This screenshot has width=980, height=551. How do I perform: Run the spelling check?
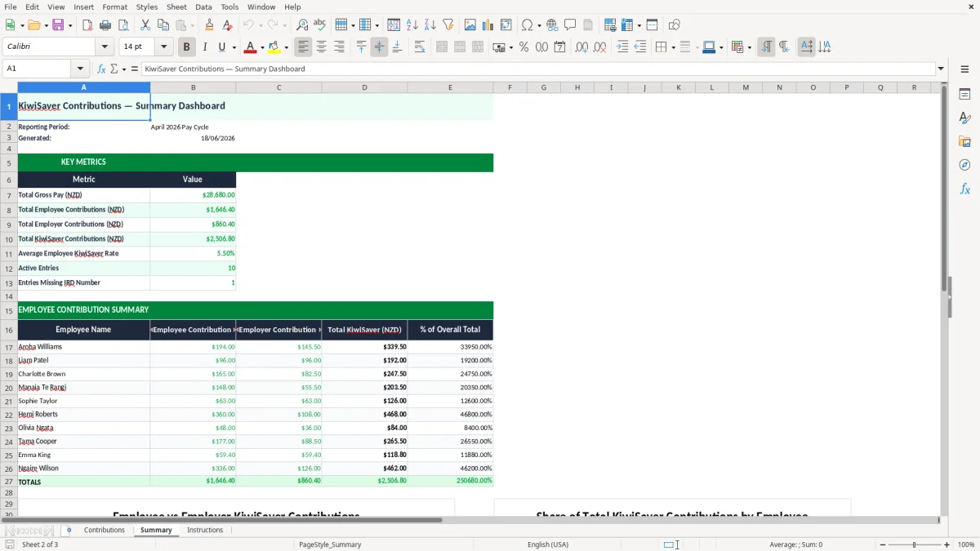pyautogui.click(x=320, y=25)
